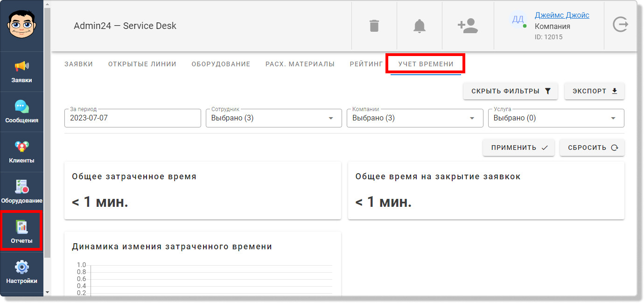
Task: Toggle filters with Скрыть фильтры button
Action: pyautogui.click(x=510, y=91)
